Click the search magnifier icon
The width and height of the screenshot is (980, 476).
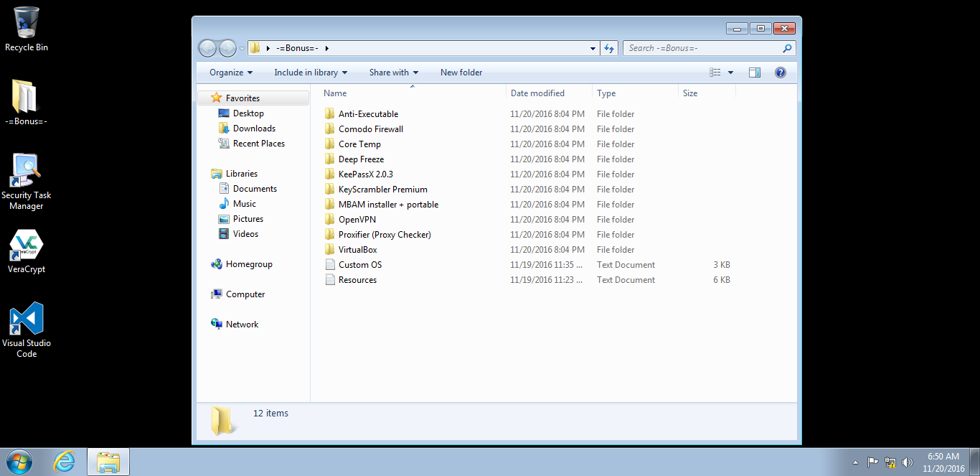point(787,48)
